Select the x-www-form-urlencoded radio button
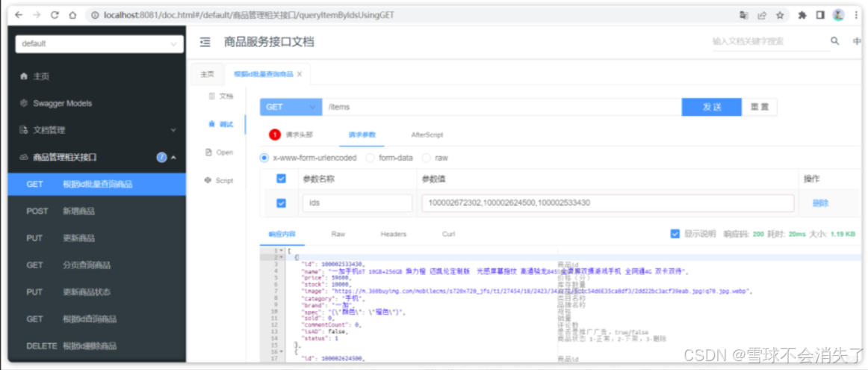This screenshot has height=370, width=868. 264,158
